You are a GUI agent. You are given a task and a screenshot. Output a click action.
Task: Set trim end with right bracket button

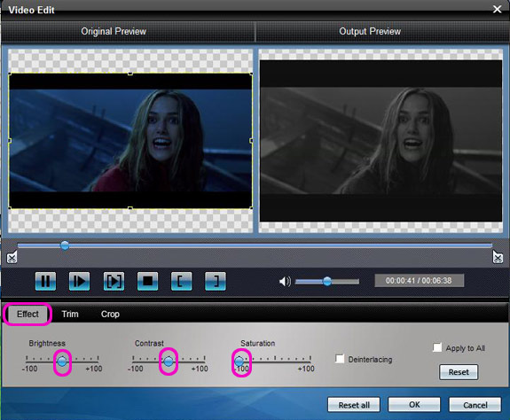pos(216,281)
